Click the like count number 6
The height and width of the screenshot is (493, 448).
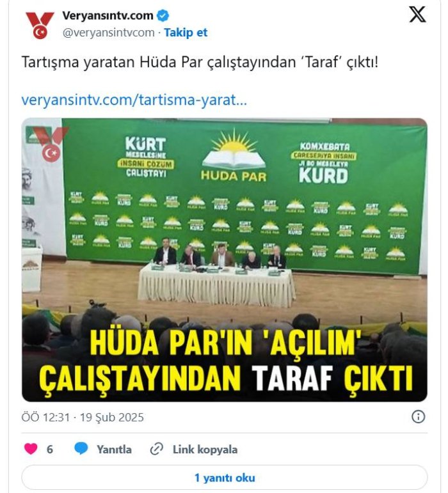click(x=50, y=450)
